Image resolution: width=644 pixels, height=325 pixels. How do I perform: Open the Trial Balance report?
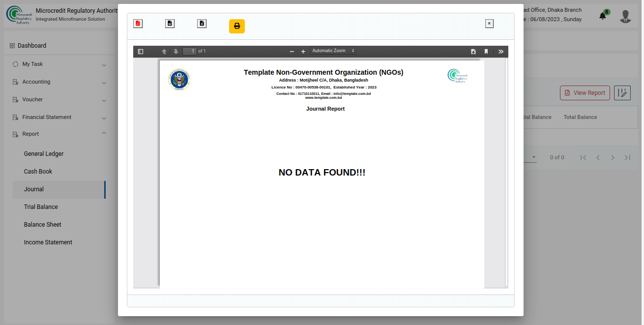click(x=41, y=207)
